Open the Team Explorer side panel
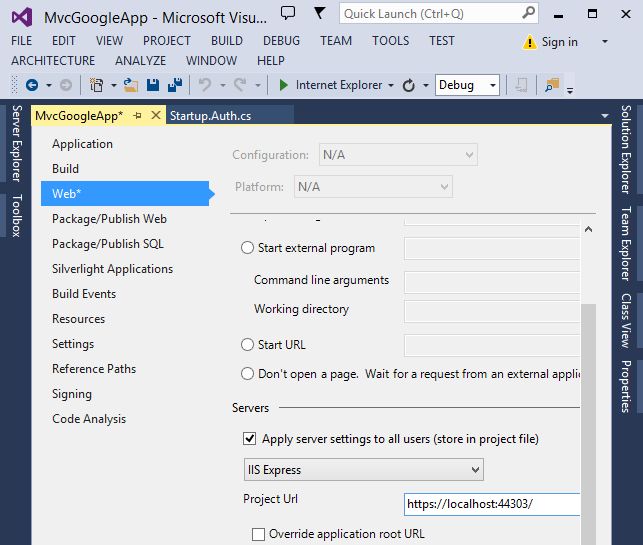 point(626,243)
